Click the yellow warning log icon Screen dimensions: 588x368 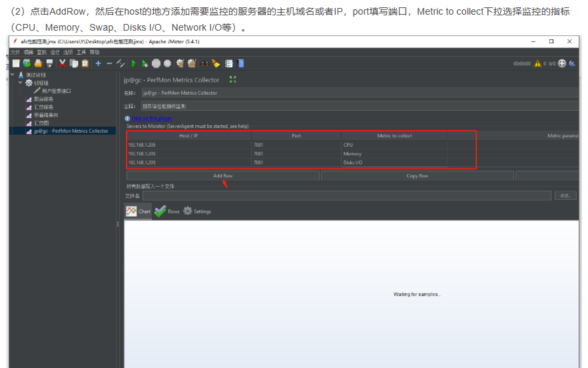538,63
